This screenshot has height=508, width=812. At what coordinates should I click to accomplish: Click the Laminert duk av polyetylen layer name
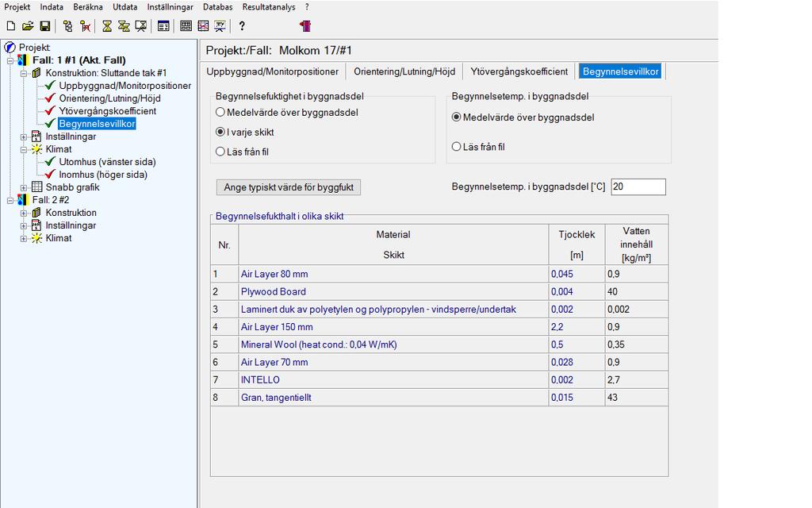click(378, 309)
